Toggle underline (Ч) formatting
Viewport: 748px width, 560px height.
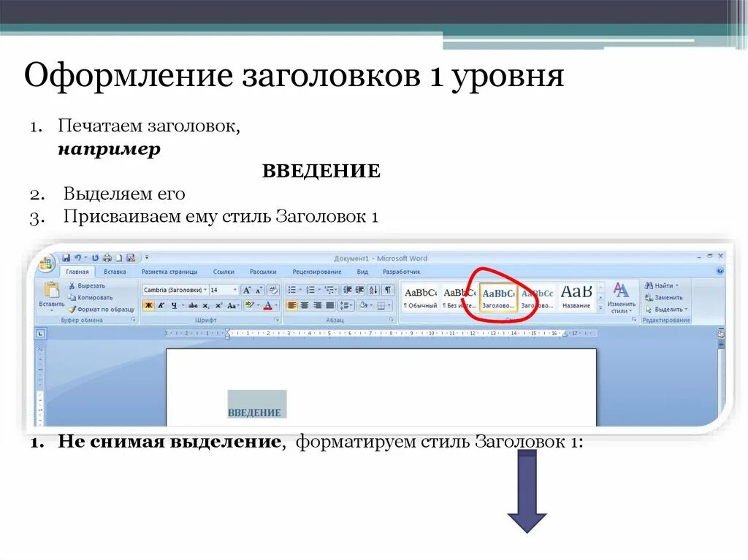(x=174, y=305)
